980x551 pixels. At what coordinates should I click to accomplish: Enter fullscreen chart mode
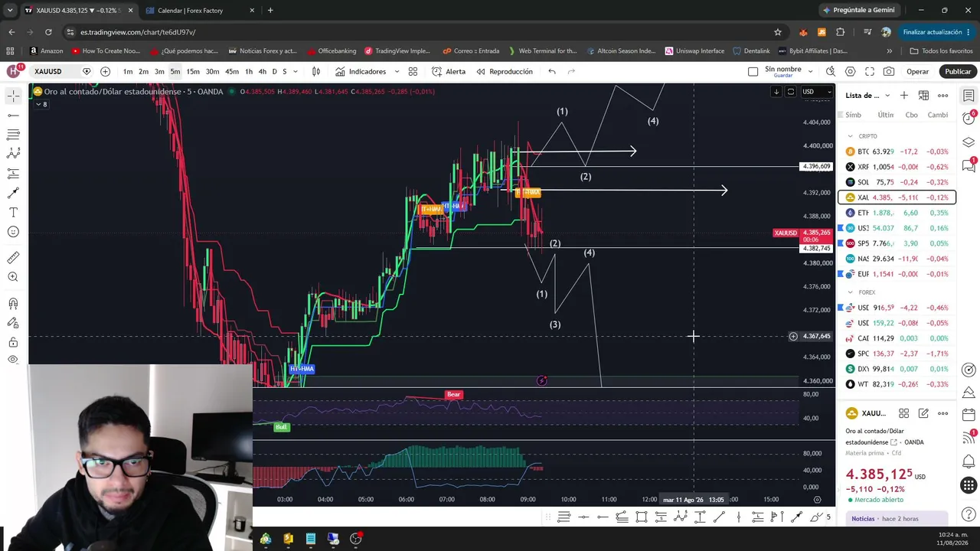pyautogui.click(x=870, y=71)
